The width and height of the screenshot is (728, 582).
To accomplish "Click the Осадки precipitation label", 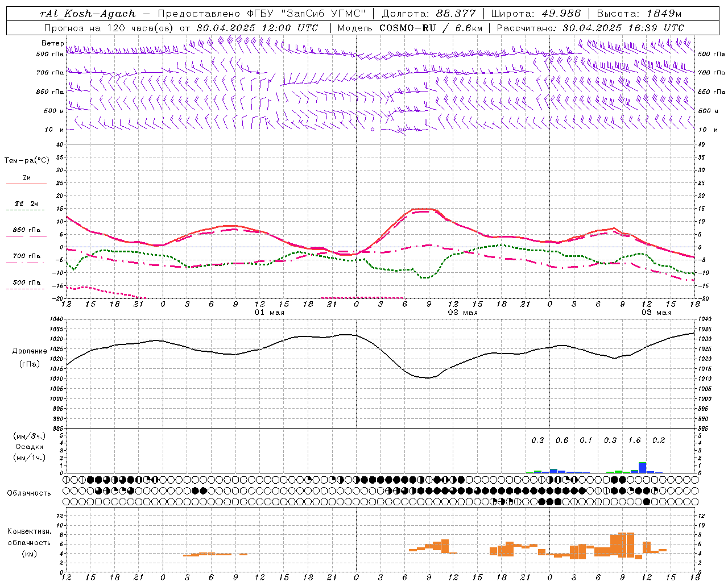I will coord(30,447).
